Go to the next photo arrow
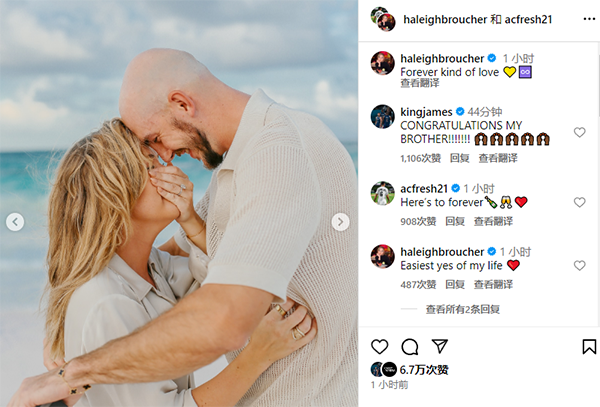Image resolution: width=600 pixels, height=407 pixels. [340, 222]
